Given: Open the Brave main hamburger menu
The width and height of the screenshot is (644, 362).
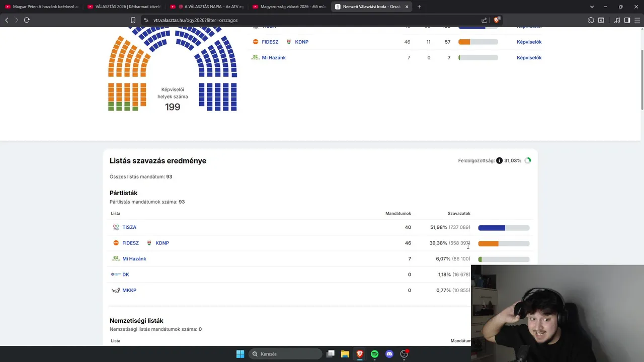Looking at the screenshot, I should tap(637, 20).
